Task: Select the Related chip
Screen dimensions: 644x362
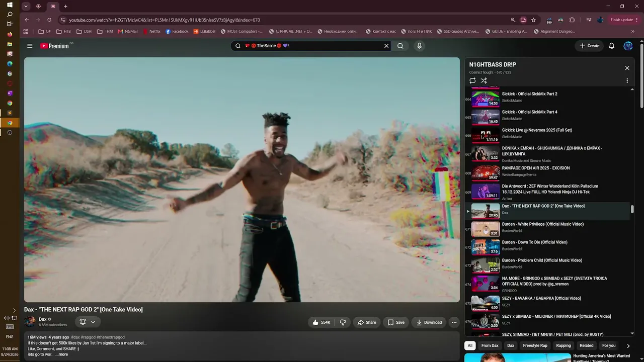Action: click(587, 345)
